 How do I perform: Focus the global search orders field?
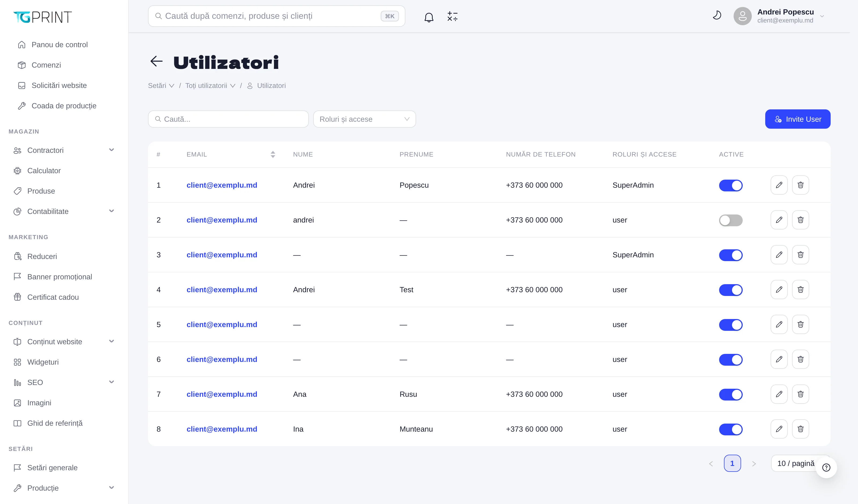276,16
